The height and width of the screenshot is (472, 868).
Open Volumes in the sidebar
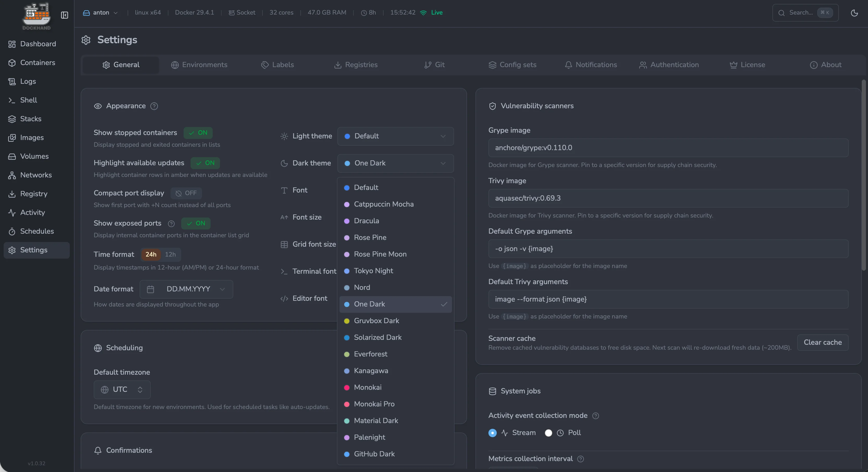(37, 157)
